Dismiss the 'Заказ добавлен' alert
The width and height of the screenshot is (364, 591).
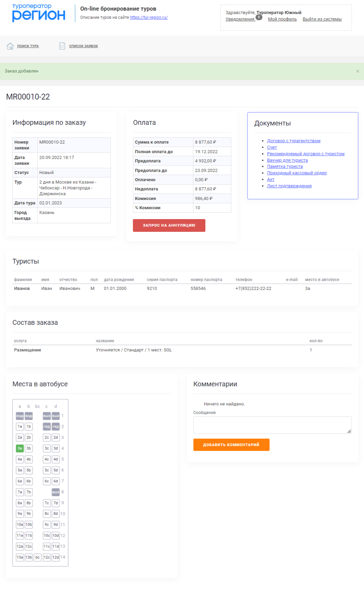(358, 71)
